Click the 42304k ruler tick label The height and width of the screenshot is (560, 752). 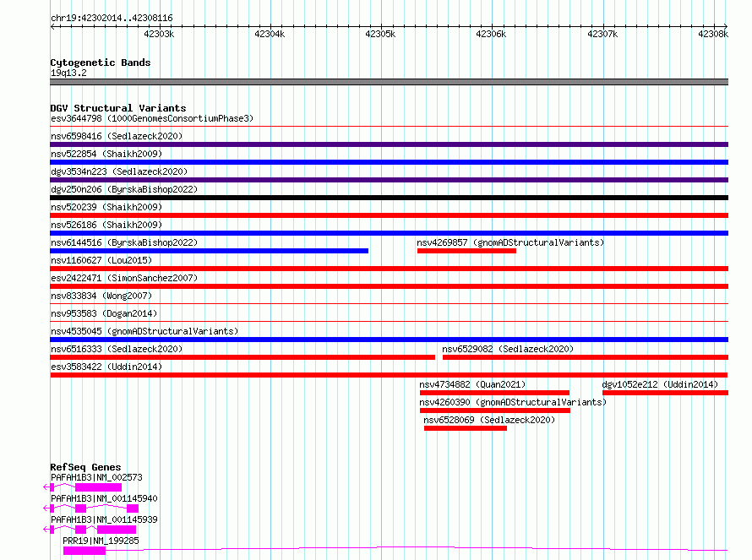click(x=270, y=34)
